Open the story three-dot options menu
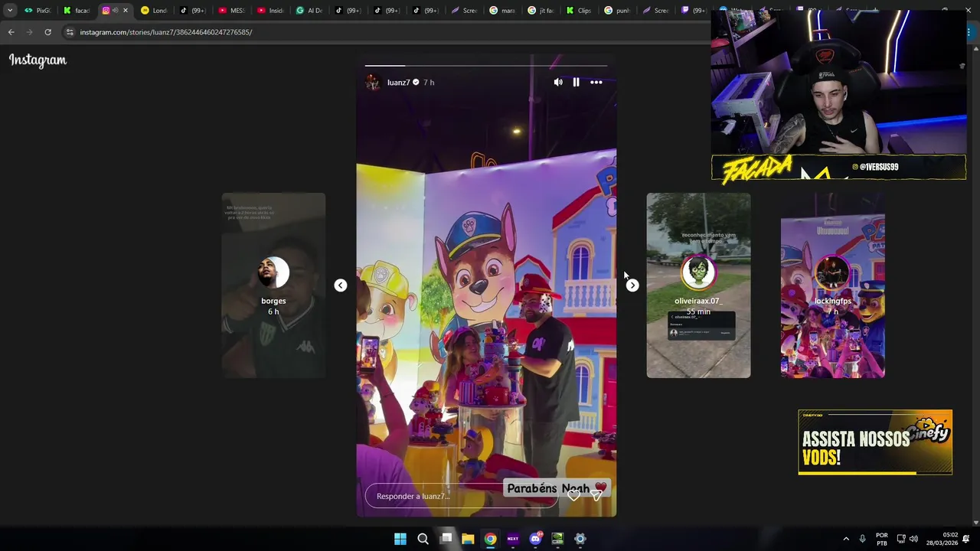 (596, 82)
